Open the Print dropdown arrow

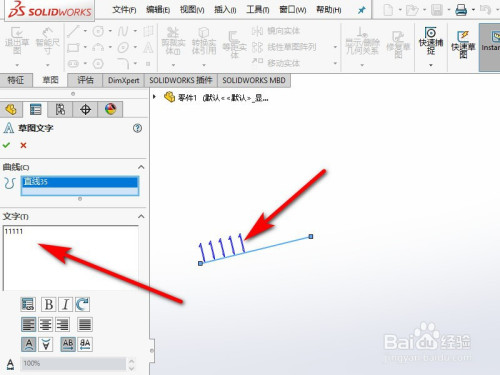[473, 10]
